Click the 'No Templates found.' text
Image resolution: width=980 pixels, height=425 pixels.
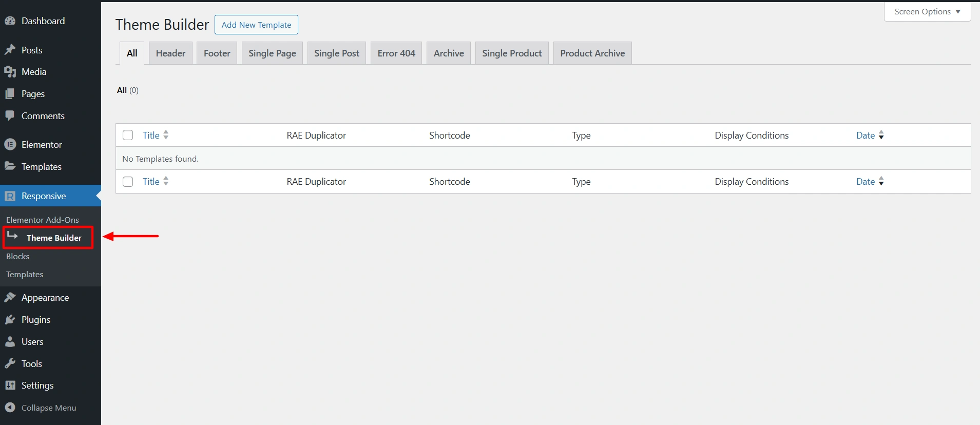coord(160,159)
